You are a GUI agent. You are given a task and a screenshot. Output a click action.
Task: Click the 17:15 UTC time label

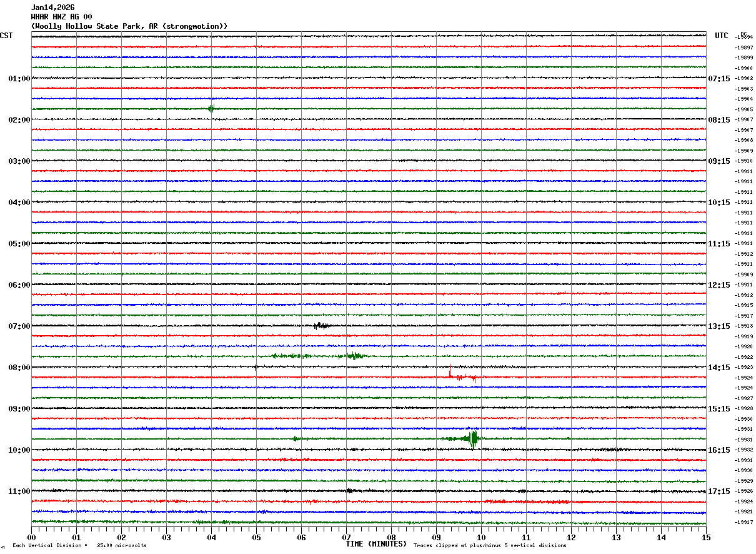pyautogui.click(x=719, y=491)
